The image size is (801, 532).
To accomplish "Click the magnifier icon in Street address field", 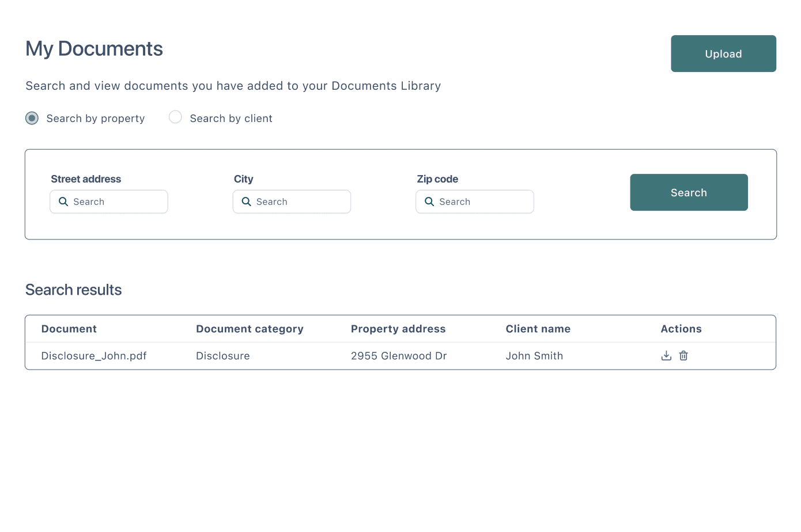I will pyautogui.click(x=63, y=202).
